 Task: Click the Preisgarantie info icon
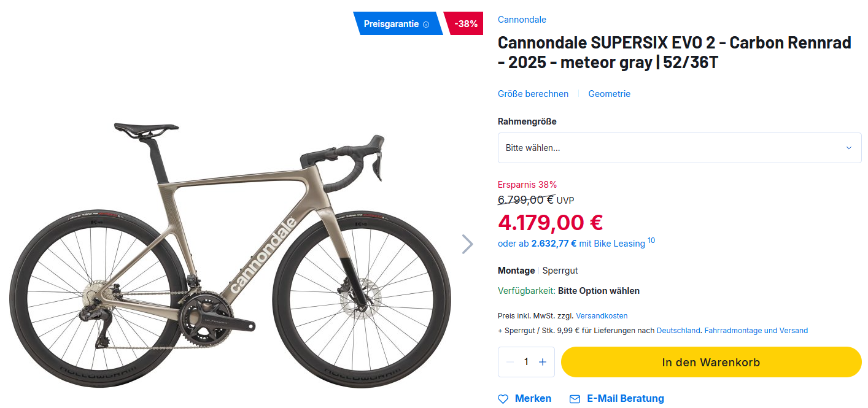[x=426, y=24]
